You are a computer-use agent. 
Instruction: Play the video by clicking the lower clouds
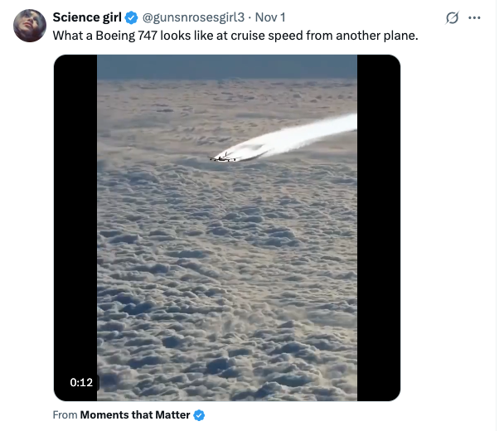coord(227,315)
